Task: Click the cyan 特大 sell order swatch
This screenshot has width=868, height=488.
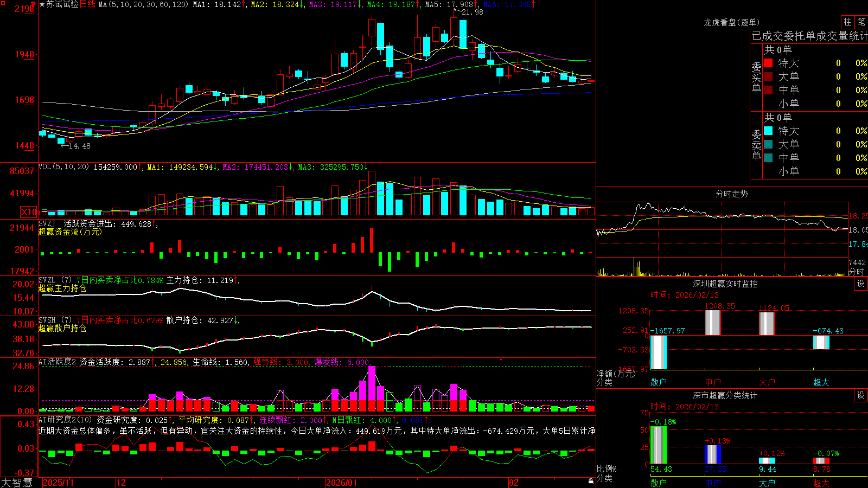Action: pos(768,131)
